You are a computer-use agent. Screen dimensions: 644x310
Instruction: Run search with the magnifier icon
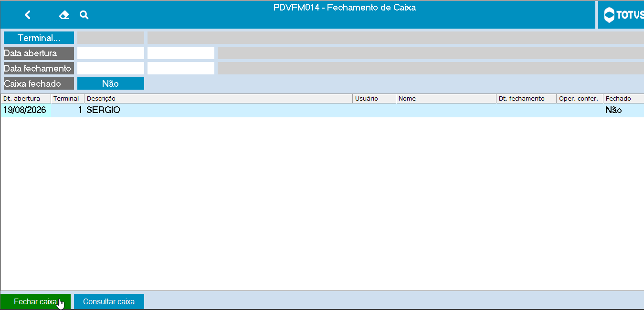[84, 15]
